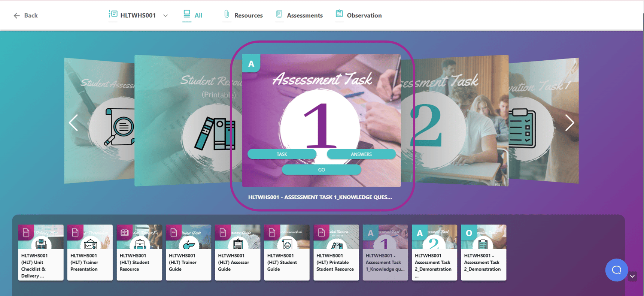Click the clipboard icon beside Observation
Viewport: 644px width, 296px height.
coord(339,14)
